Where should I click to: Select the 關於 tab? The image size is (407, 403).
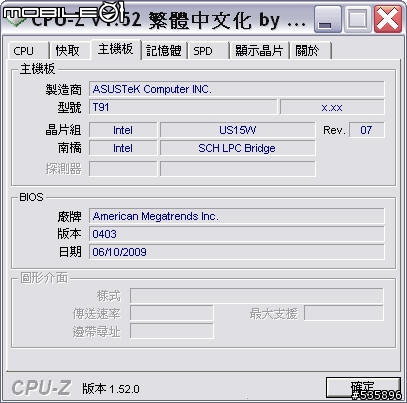coord(310,51)
